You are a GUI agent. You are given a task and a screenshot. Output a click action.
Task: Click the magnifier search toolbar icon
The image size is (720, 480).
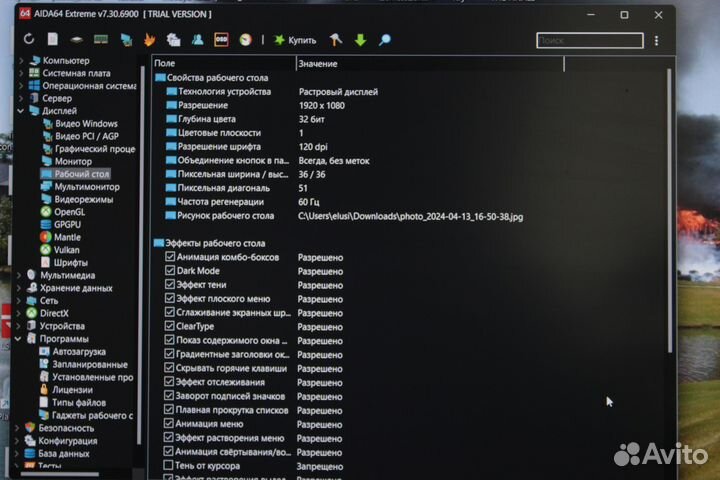[385, 40]
